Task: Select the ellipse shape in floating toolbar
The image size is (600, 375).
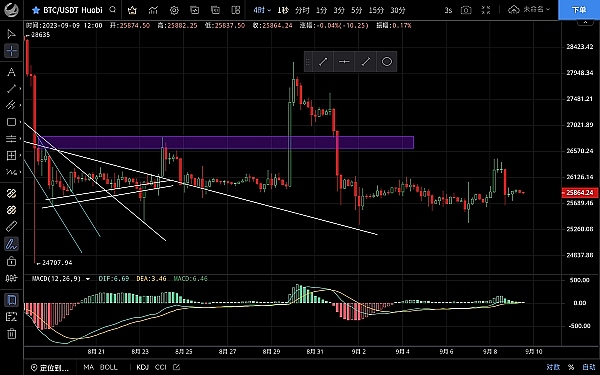Action: 387,62
